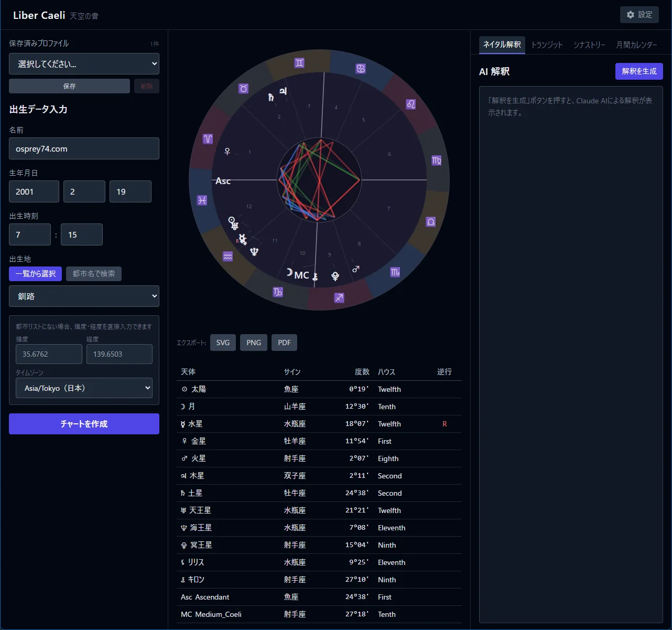Click the name field containing osprey74.com
This screenshot has height=630, width=672.
[x=84, y=148]
